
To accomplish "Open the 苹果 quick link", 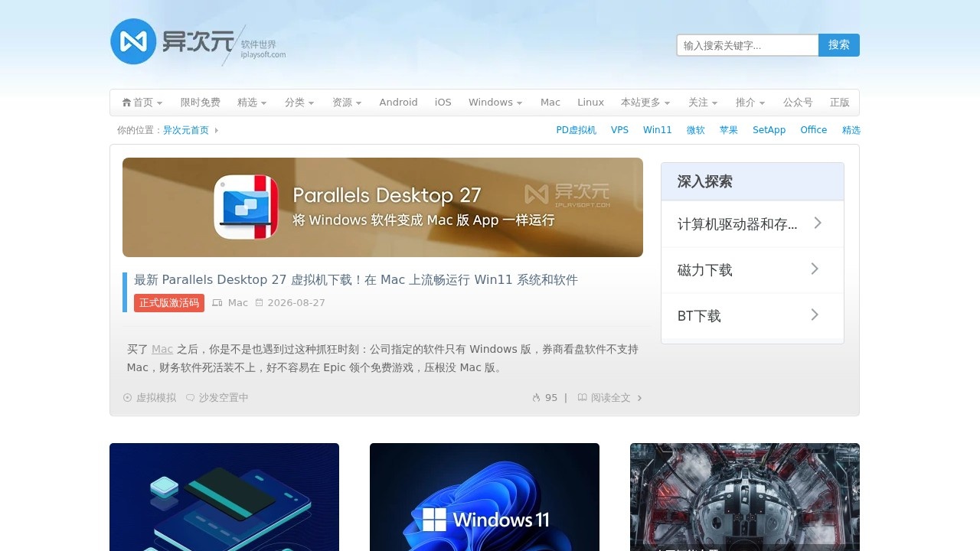I will pyautogui.click(x=729, y=130).
